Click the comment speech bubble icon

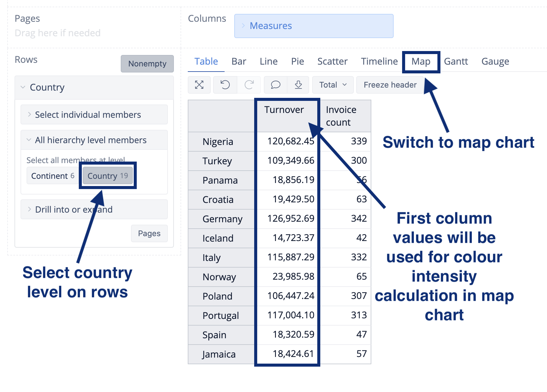(x=275, y=85)
